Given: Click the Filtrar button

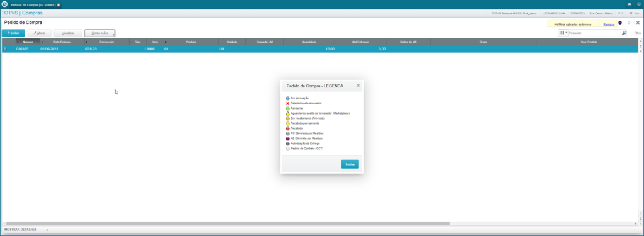Looking at the screenshot, I should pyautogui.click(x=638, y=33).
